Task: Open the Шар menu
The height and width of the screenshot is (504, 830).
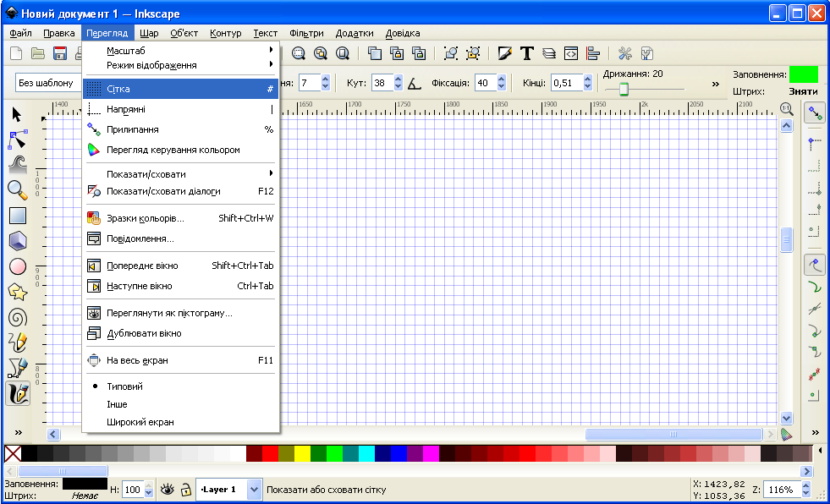Action: click(x=149, y=33)
